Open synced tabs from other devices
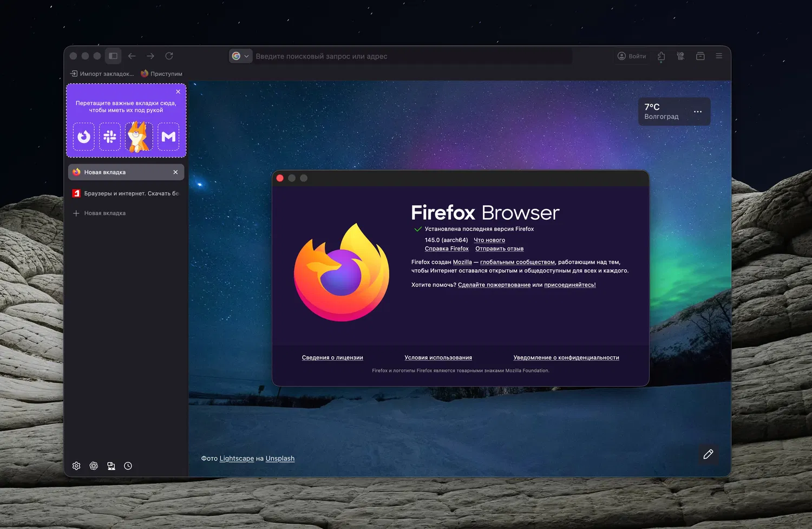The width and height of the screenshot is (812, 529). 111,466
